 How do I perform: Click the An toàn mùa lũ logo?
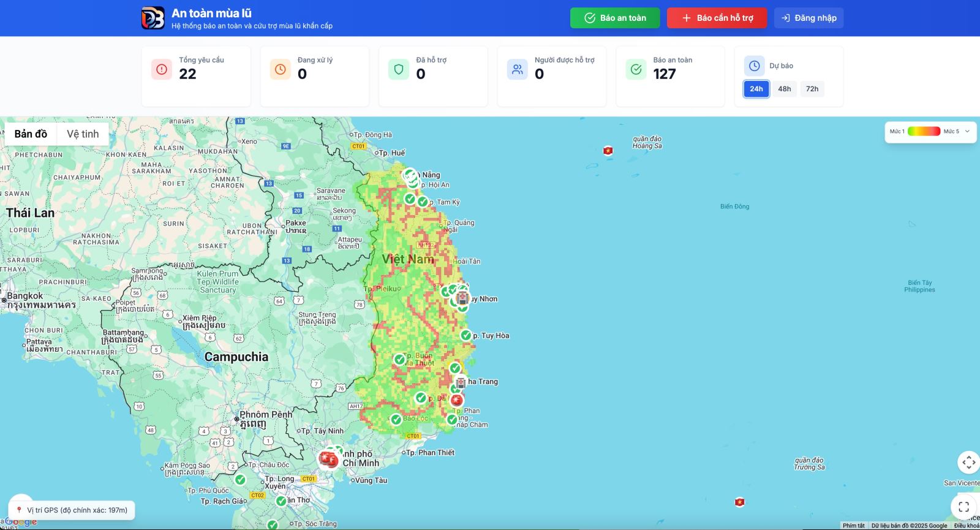coord(153,18)
